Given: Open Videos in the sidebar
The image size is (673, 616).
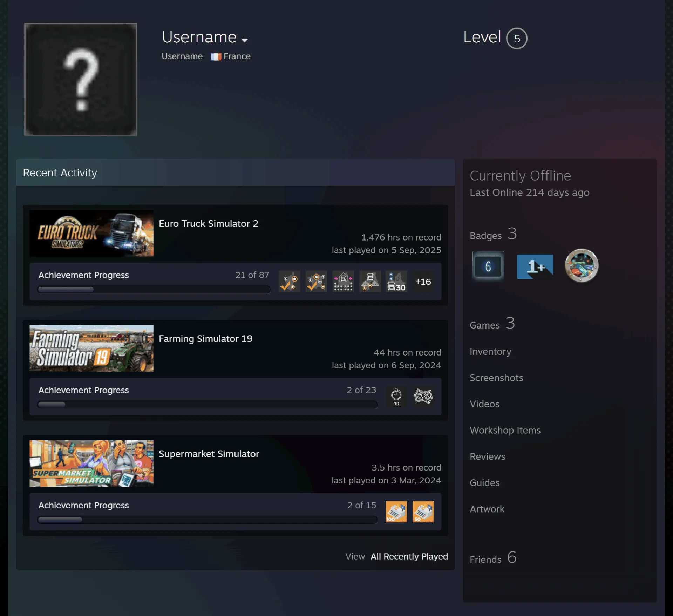Looking at the screenshot, I should pyautogui.click(x=484, y=404).
